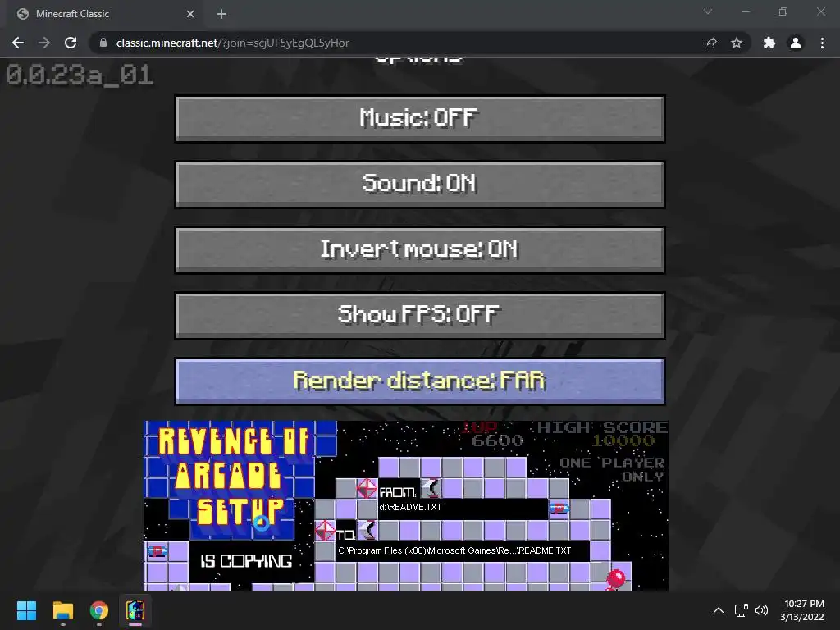Screen dimensions: 840x630
Task: Close the Minecraft Classic tab
Action: coord(190,14)
